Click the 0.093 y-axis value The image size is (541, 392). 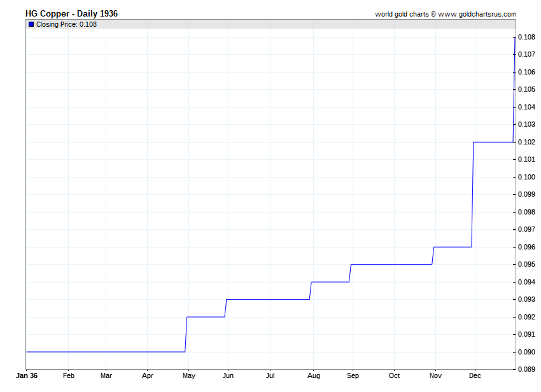(526, 299)
